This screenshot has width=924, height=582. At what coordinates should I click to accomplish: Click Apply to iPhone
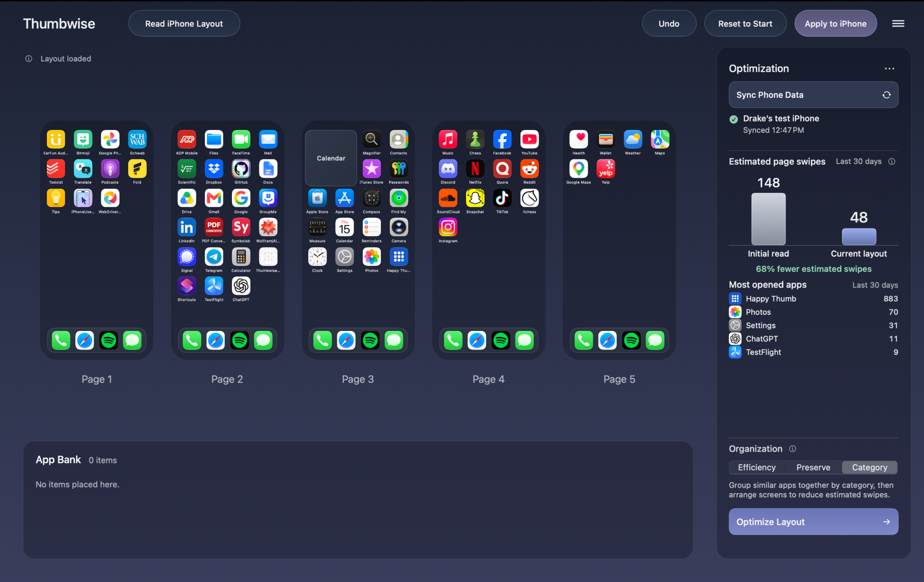point(836,23)
